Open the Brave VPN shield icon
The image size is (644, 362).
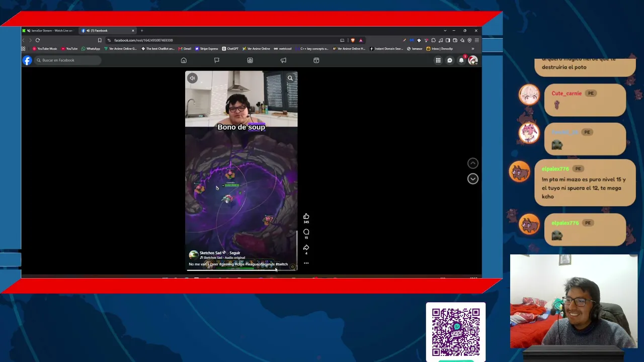(469, 40)
